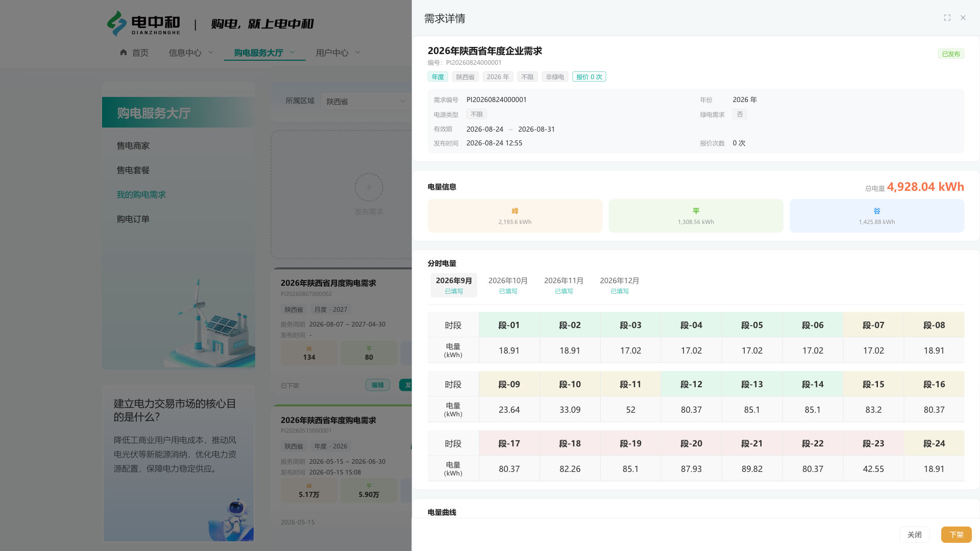
Task: Open the 信息中心 dropdown menu
Action: (x=191, y=53)
